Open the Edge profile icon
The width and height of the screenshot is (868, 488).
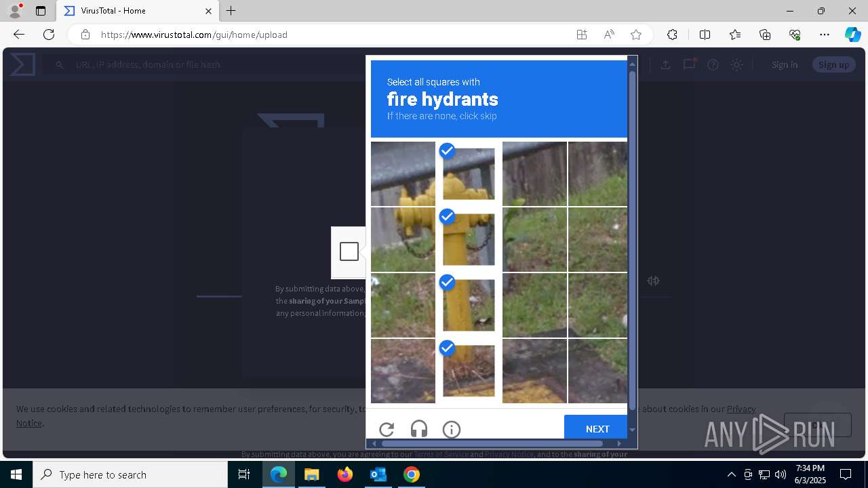click(x=15, y=11)
